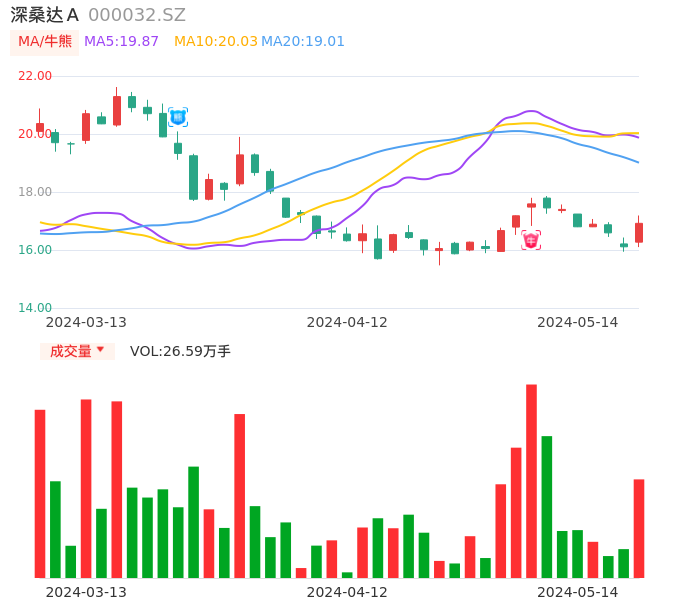The height and width of the screenshot is (606, 686).
Task: Click the 2024-04-12 date label under the price chart
Action: point(347,322)
